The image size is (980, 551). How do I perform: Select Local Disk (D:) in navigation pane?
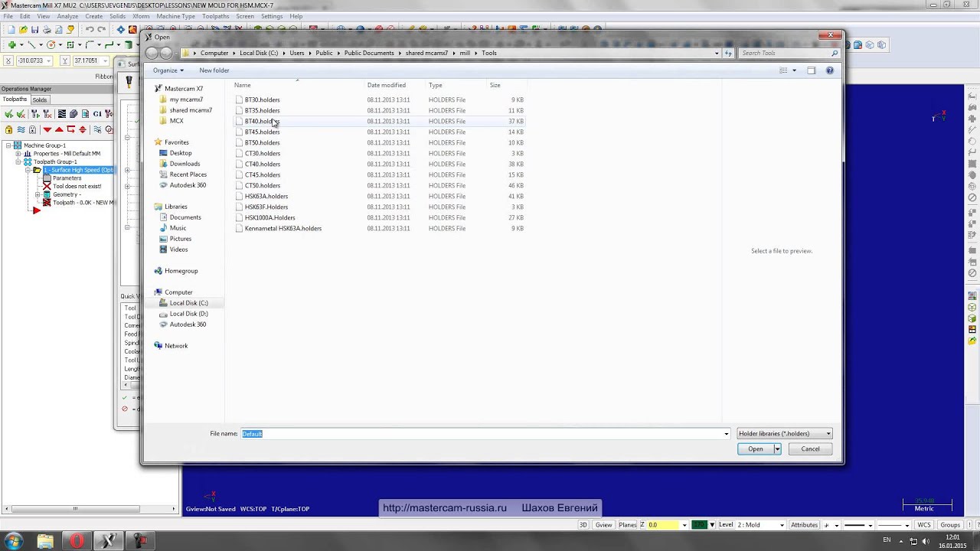point(188,314)
